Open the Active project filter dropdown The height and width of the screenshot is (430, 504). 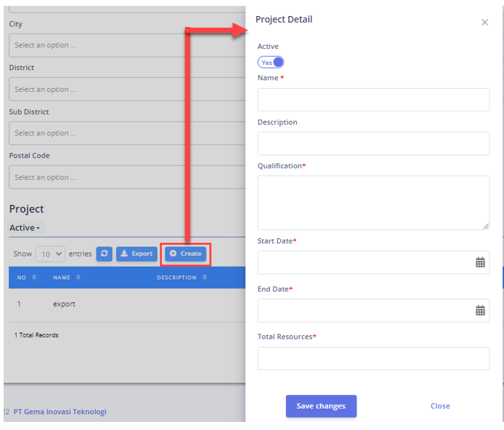click(x=25, y=227)
